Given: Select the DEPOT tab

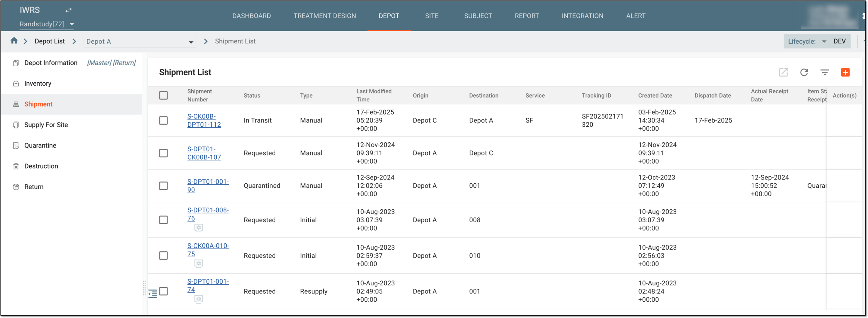Looking at the screenshot, I should 389,16.
